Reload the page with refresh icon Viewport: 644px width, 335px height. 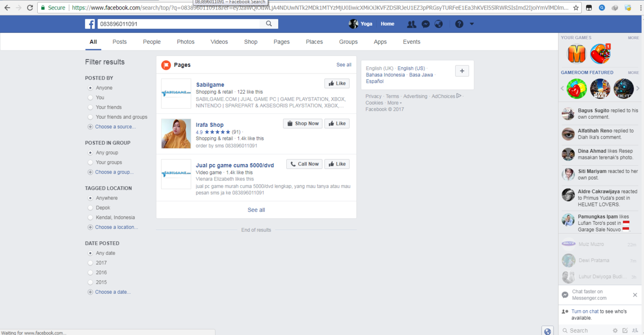30,8
